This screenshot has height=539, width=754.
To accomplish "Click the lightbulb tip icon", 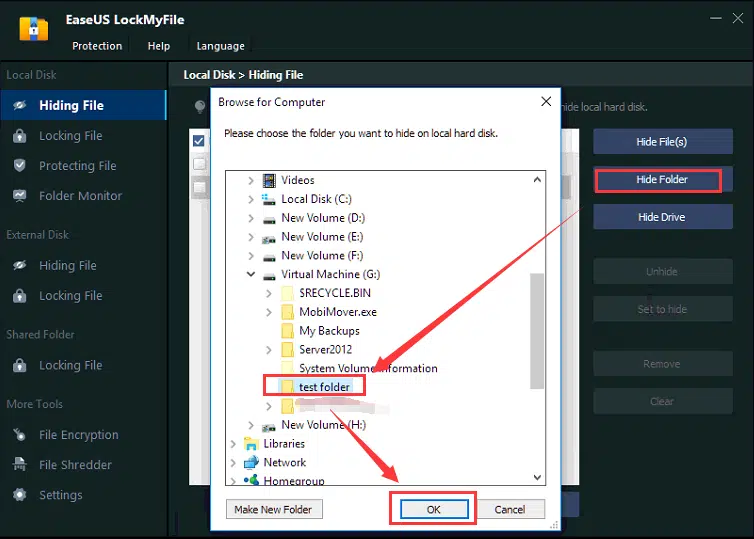I will tap(200, 106).
